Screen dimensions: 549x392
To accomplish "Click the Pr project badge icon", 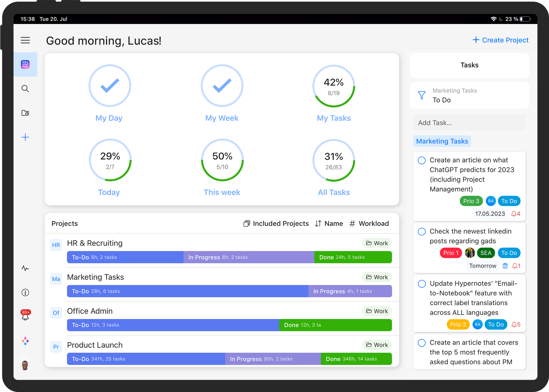I will (x=56, y=347).
